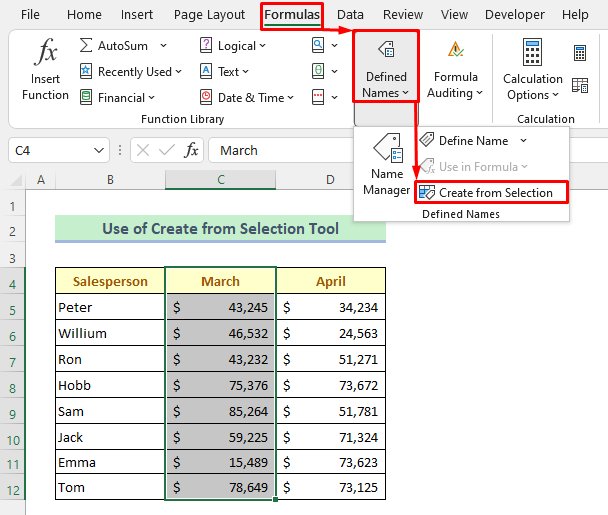The height and width of the screenshot is (515, 608).
Task: Select column D header
Action: coord(330,180)
